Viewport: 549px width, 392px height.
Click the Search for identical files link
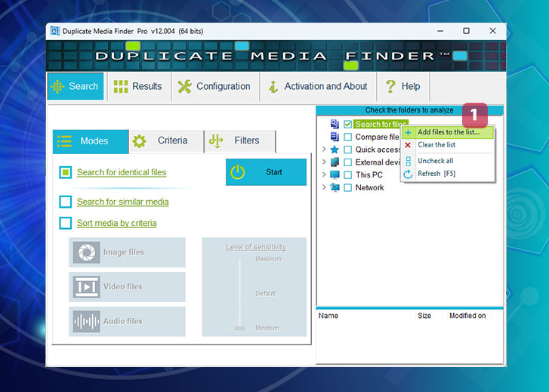(x=122, y=172)
